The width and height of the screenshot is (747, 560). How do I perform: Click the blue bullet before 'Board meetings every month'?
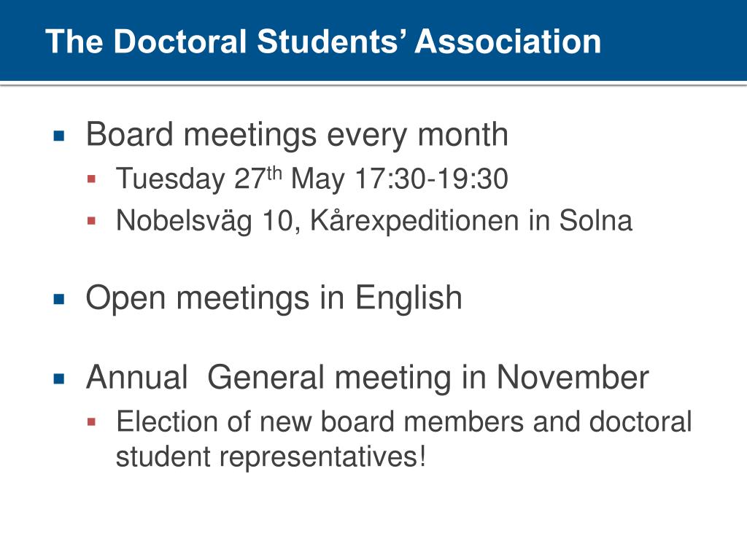[x=59, y=136]
